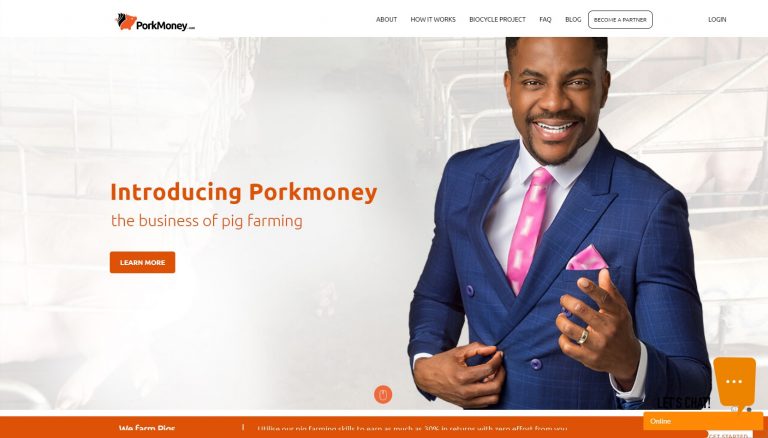Click the Introducing Porkmoney headline
Image resolution: width=768 pixels, height=438 pixels.
click(244, 192)
